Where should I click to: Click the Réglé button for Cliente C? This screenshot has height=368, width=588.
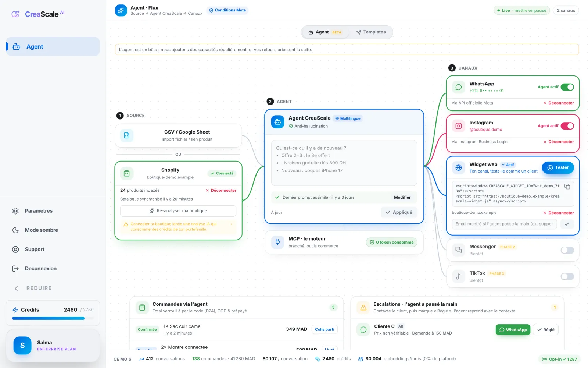(x=546, y=330)
